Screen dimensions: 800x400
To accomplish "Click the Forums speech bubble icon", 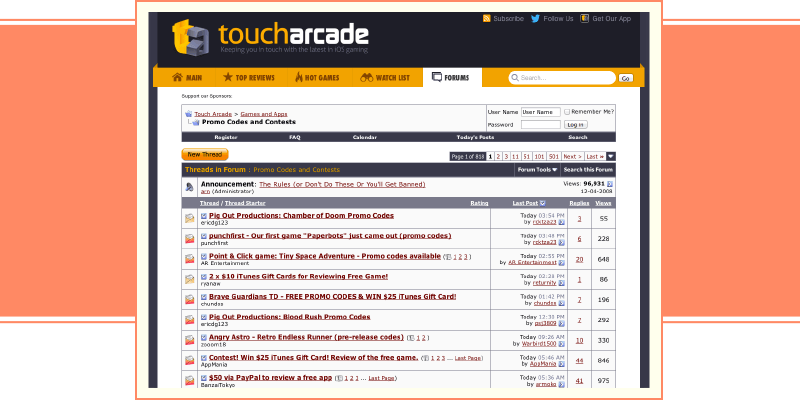I will coord(437,77).
